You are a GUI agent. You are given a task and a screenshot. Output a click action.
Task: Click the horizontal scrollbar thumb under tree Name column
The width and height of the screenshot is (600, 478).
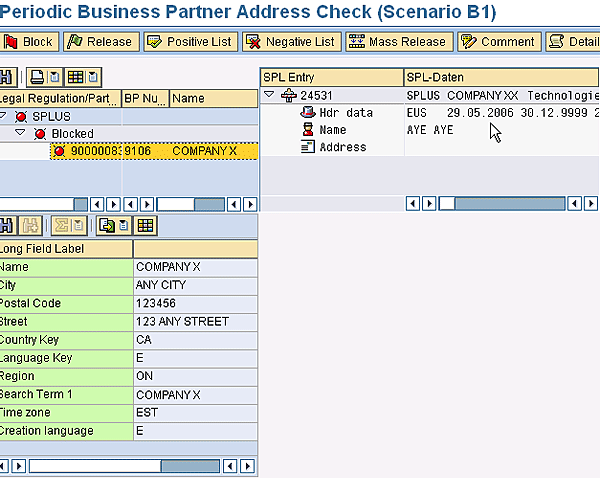(x=209, y=204)
